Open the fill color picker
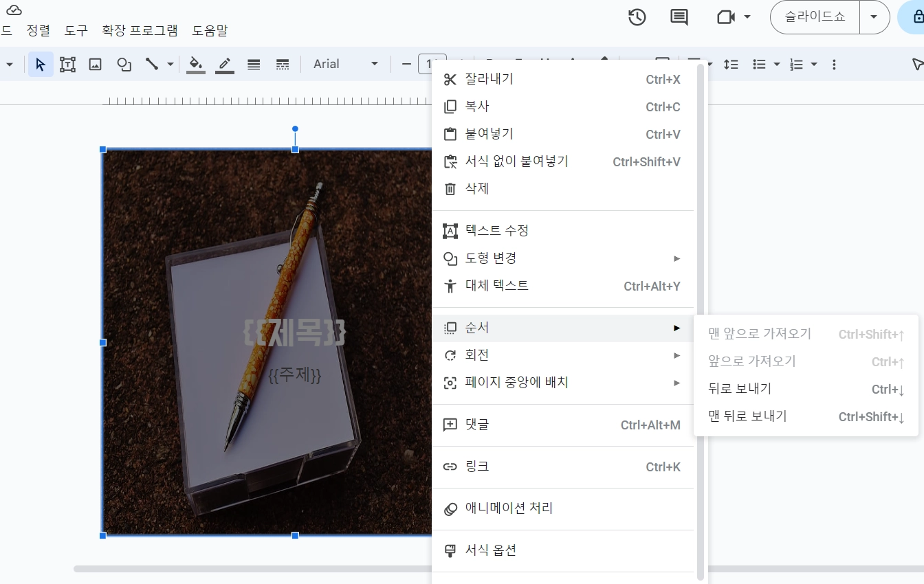The image size is (924, 584). (196, 65)
